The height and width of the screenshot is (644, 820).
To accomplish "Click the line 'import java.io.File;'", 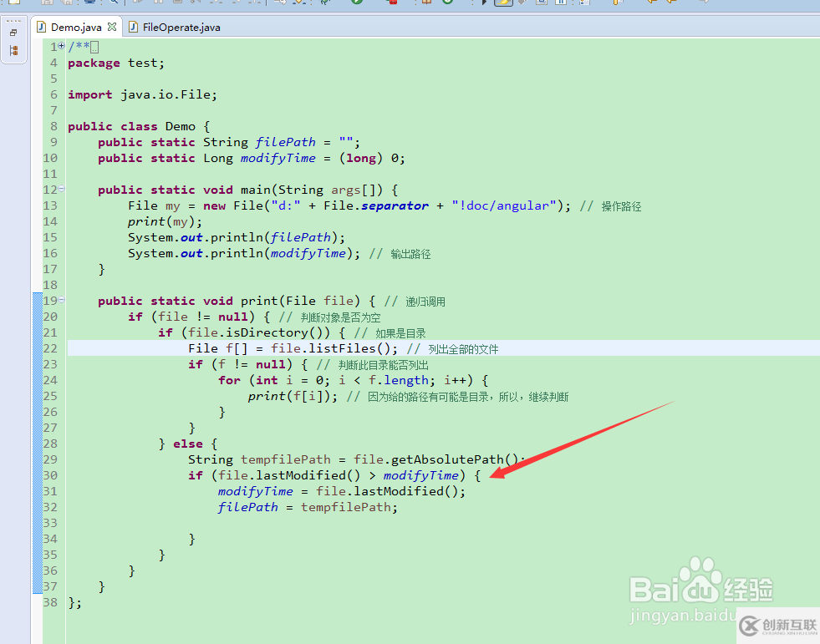I will (x=142, y=94).
